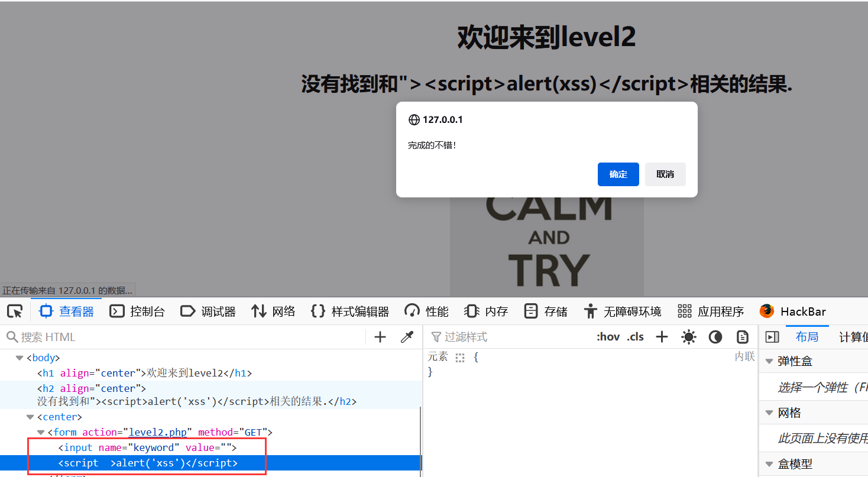Open the 网络 tab
The image size is (868, 477).
273,311
